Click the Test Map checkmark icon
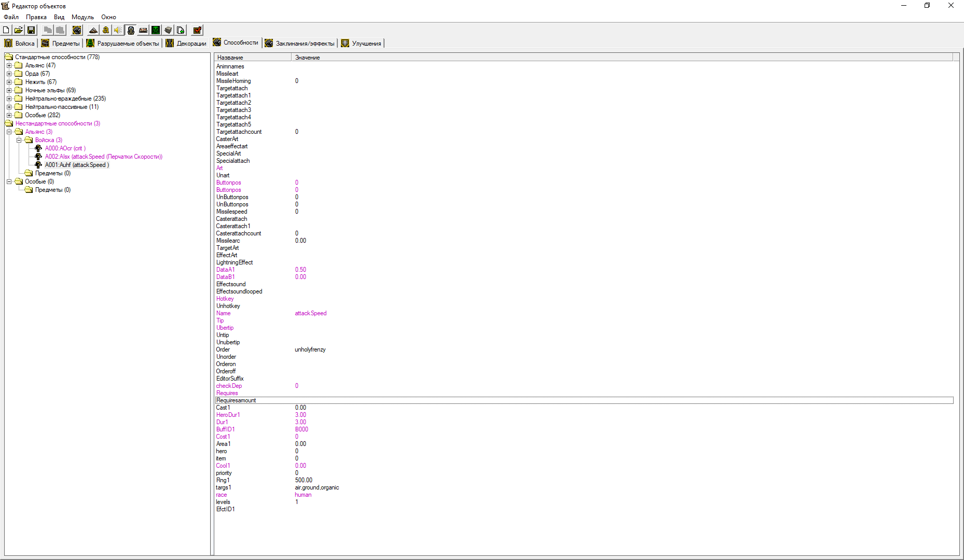 pos(197,30)
